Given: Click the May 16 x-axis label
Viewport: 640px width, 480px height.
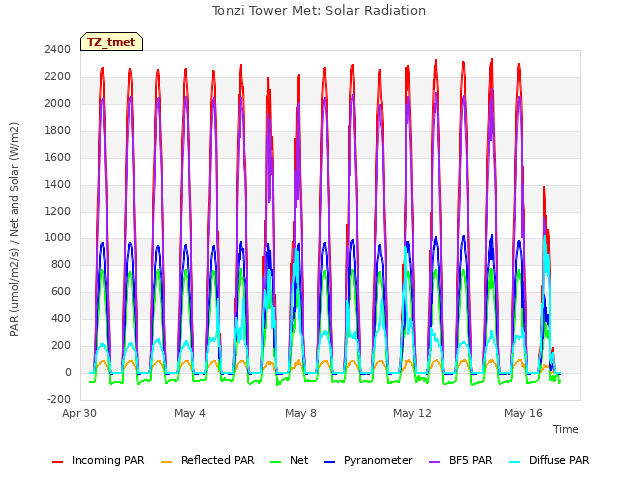Looking at the screenshot, I should [x=523, y=413].
